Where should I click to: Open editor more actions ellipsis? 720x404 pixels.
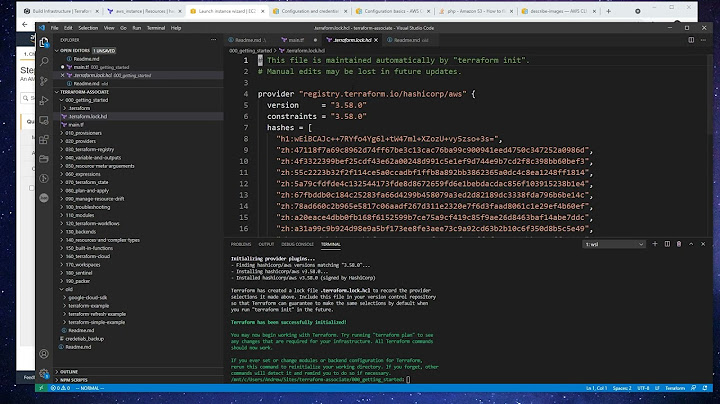[703, 40]
